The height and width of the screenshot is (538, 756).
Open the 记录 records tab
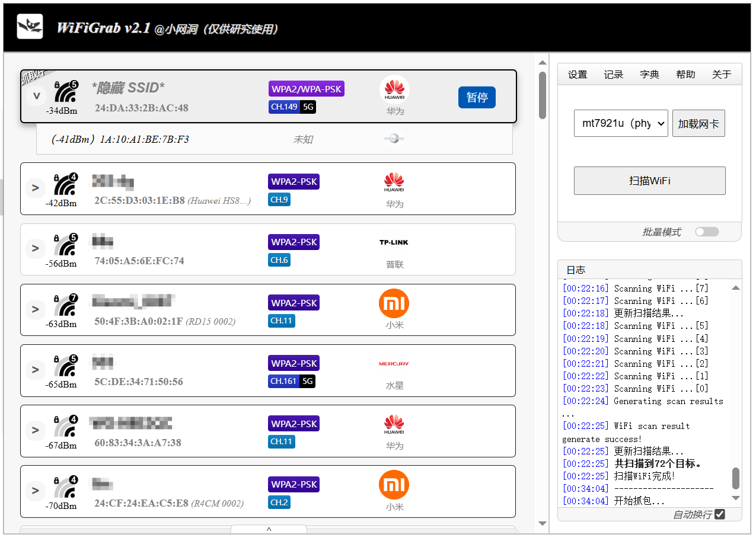tap(614, 74)
